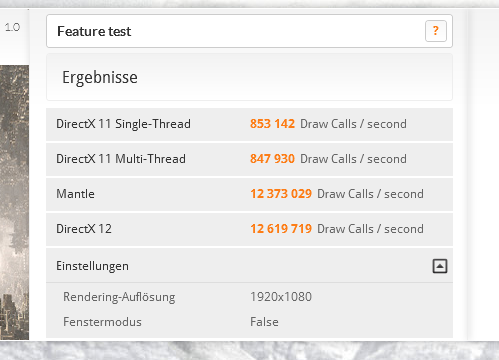Screen dimensions: 499x360
Task: Select the Feature test header bar
Action: (x=249, y=31)
